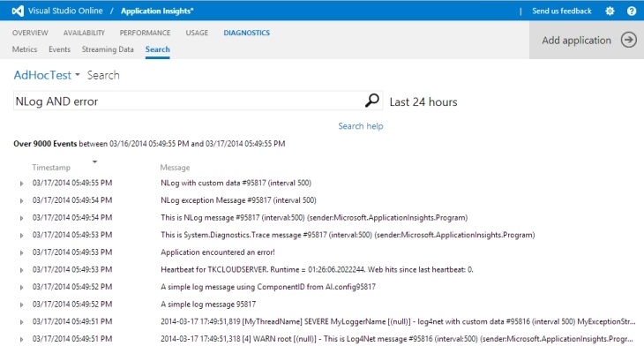Click timestamp 03/17/2014 05:49:55 PM
Image resolution: width=644 pixels, height=346 pixels.
pyautogui.click(x=72, y=183)
